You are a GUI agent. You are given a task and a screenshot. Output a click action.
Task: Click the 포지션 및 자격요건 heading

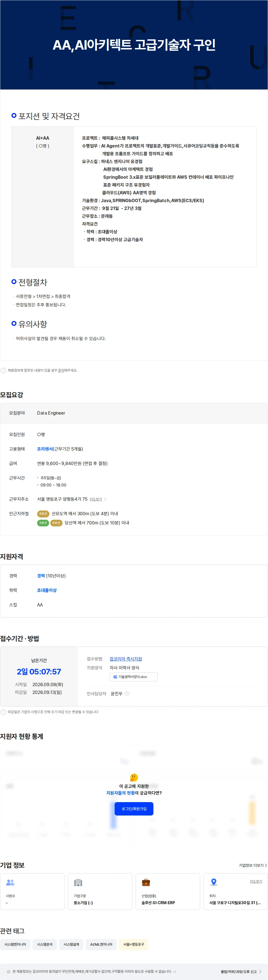49,116
